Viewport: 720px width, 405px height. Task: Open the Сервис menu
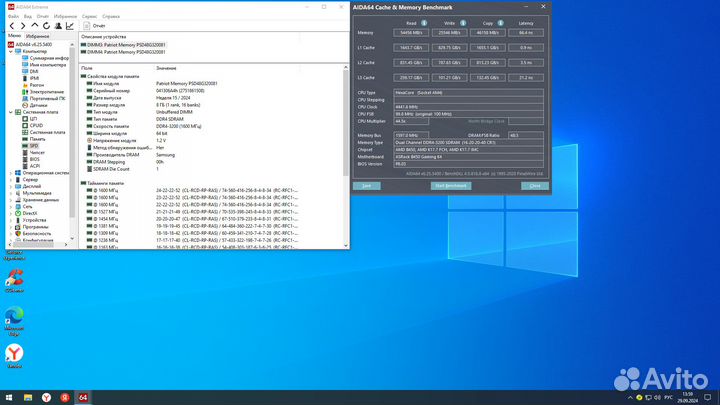pos(90,17)
